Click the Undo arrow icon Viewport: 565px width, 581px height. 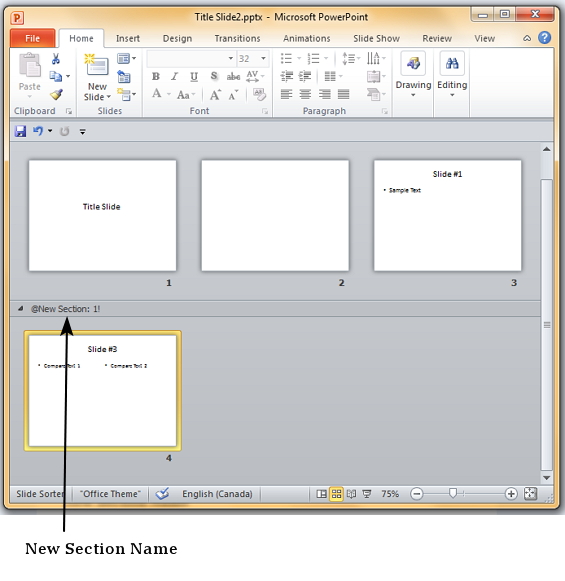(x=38, y=131)
